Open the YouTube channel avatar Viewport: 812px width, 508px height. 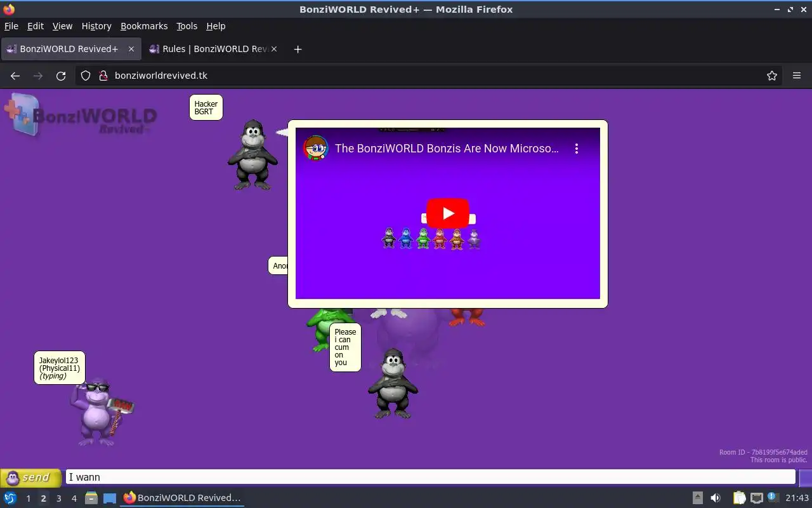(x=315, y=149)
